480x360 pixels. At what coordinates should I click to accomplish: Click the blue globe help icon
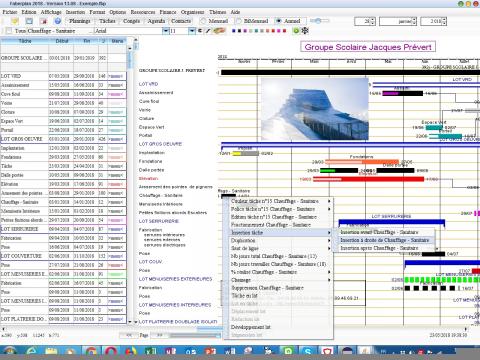pyautogui.click(x=58, y=21)
